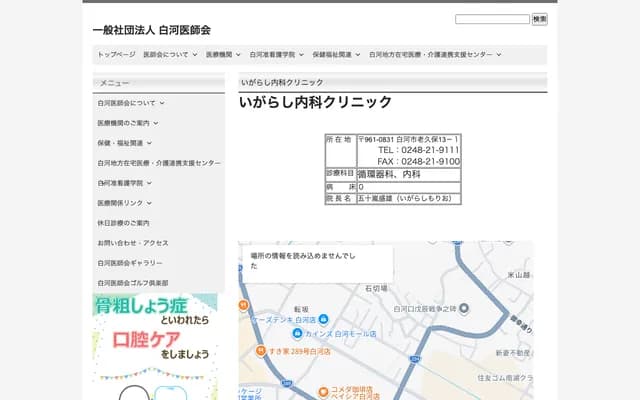Expand top menu 在宅医療・介護連携支援センター chevron
The image size is (640, 400).
498,54
